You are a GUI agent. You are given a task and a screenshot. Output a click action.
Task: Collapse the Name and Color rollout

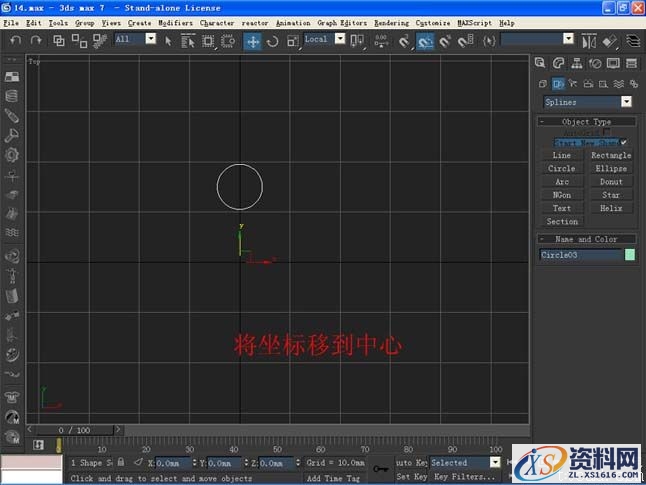click(x=587, y=239)
